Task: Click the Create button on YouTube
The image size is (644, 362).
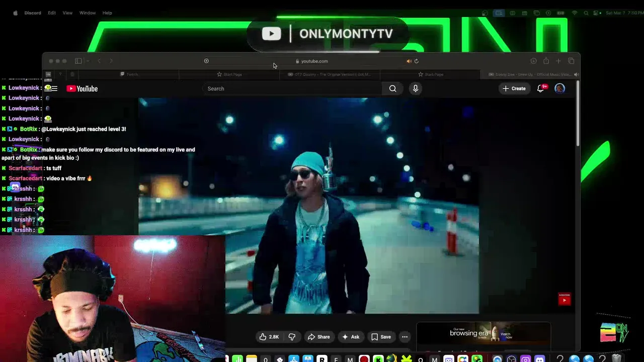Action: (514, 88)
